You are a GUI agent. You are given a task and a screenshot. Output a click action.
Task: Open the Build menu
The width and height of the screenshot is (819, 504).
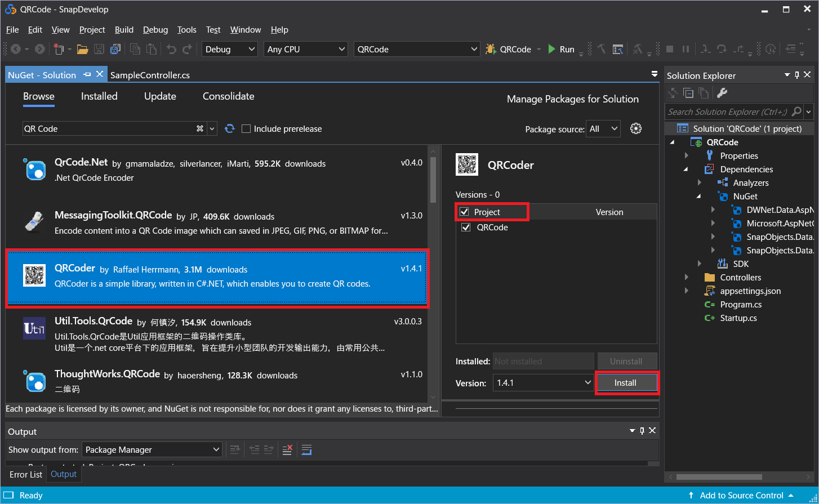click(124, 30)
